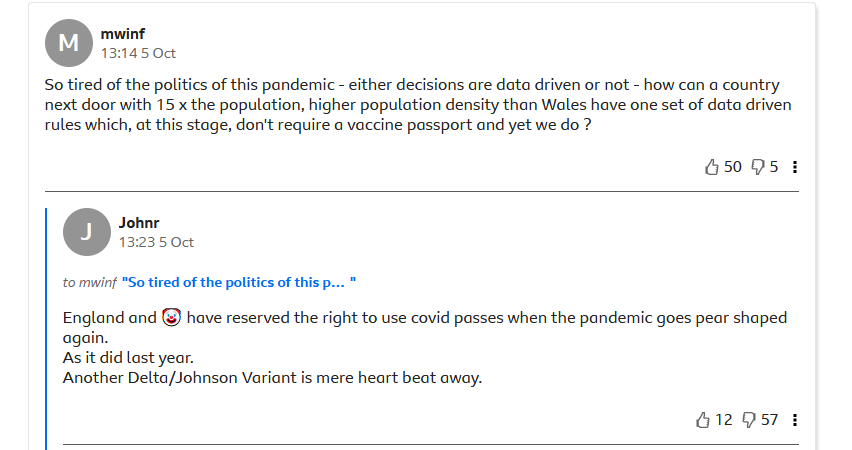Downvote Johnr's reply with thumbs down
Viewport: 852px width, 450px height.
tap(749, 420)
